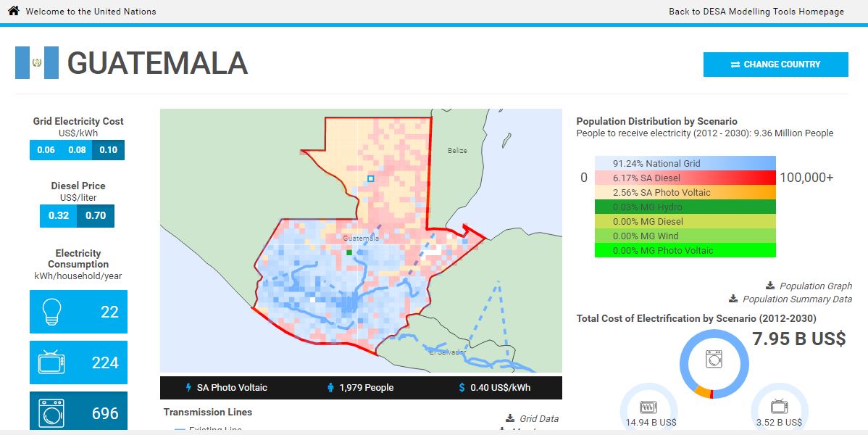The image size is (868, 435).
Task: Click the green MG Hydro cell on map
Action: (x=349, y=252)
